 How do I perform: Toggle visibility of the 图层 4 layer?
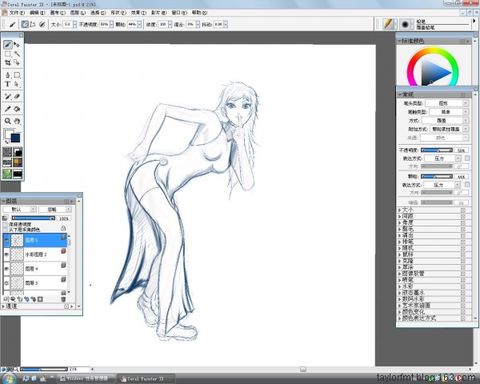click(x=6, y=268)
